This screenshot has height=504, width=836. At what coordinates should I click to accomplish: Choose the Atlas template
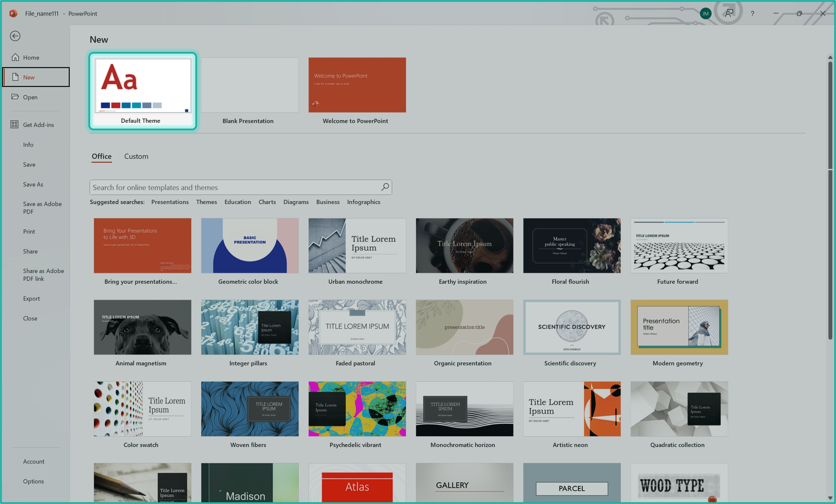[357, 483]
